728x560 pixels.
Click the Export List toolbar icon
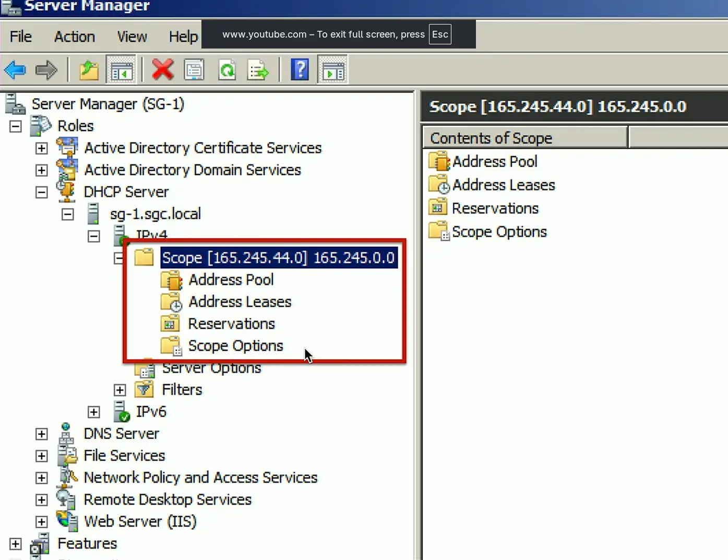coord(258,69)
